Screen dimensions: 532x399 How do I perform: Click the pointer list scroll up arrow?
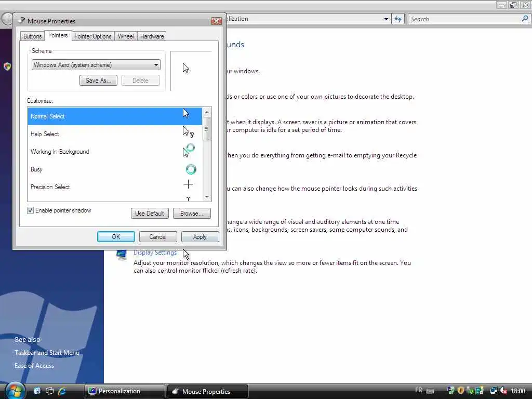(207, 112)
